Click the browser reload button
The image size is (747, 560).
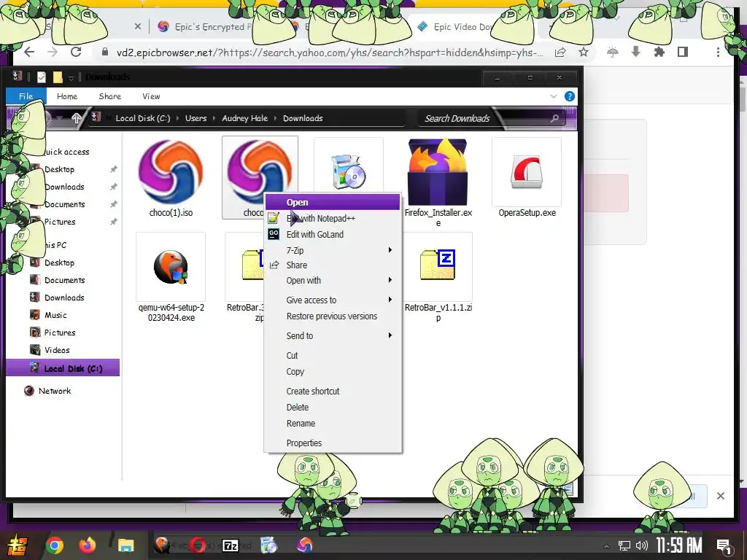pyautogui.click(x=76, y=52)
